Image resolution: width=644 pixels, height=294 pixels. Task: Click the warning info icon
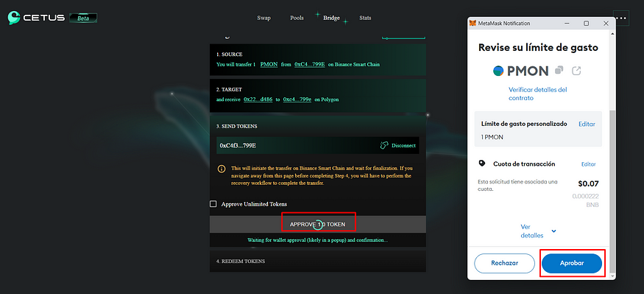222,169
